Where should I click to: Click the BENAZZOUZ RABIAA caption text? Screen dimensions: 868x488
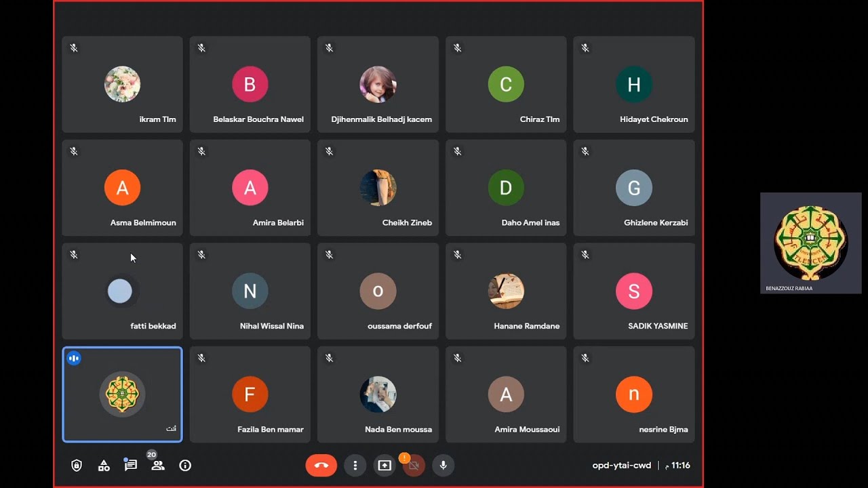tap(789, 288)
